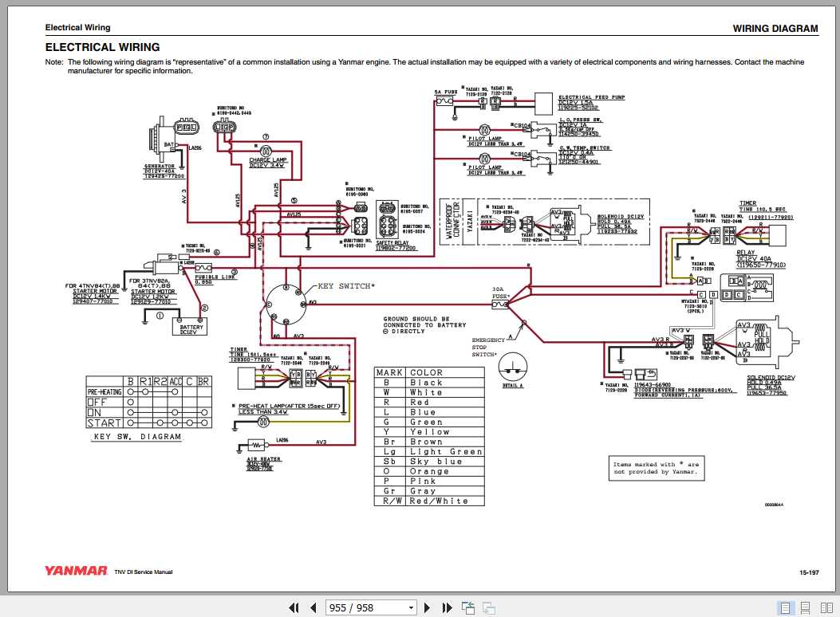Click the 'WATERPROOF CONNECTOR' vertical label
The image size is (840, 617).
tap(453, 219)
